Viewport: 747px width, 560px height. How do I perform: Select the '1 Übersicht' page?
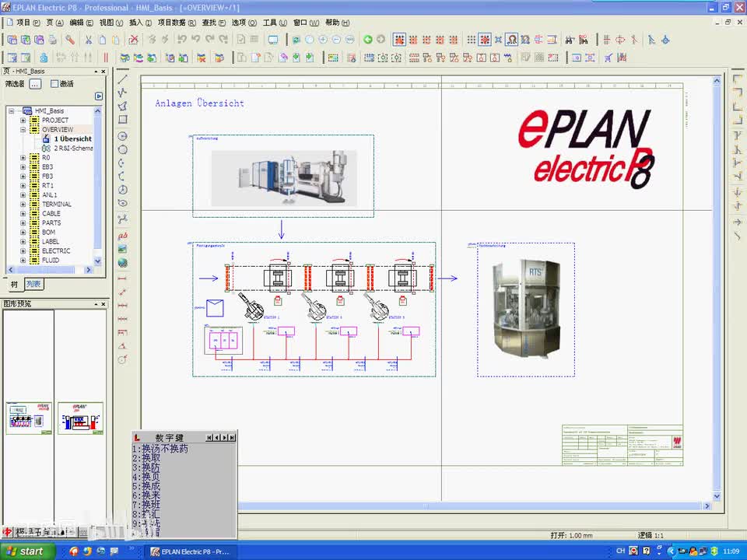(73, 138)
